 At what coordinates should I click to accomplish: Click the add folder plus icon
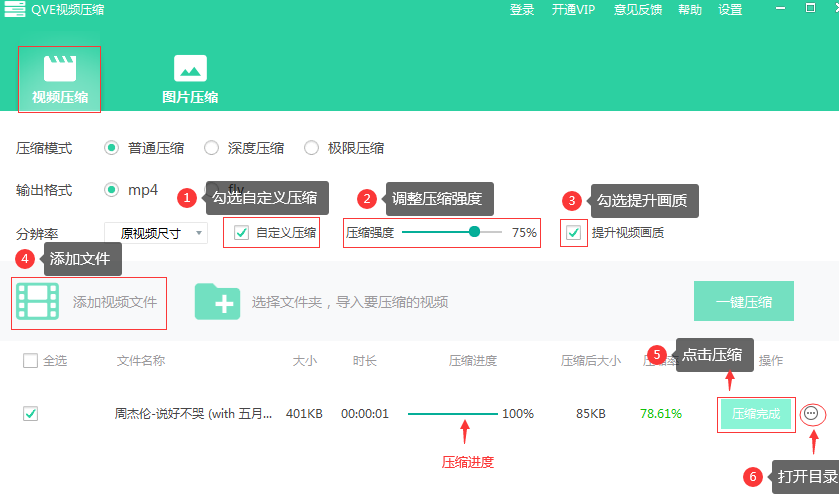click(217, 301)
